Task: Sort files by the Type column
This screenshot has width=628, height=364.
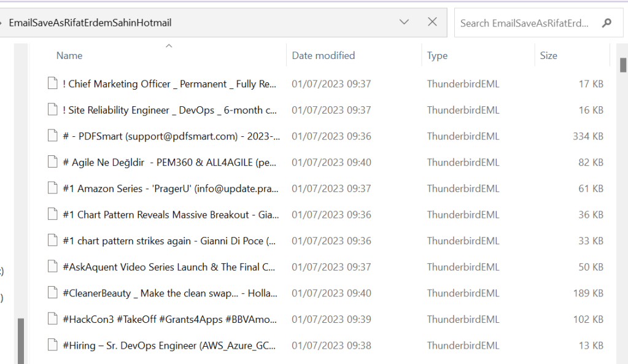Action: pos(437,56)
